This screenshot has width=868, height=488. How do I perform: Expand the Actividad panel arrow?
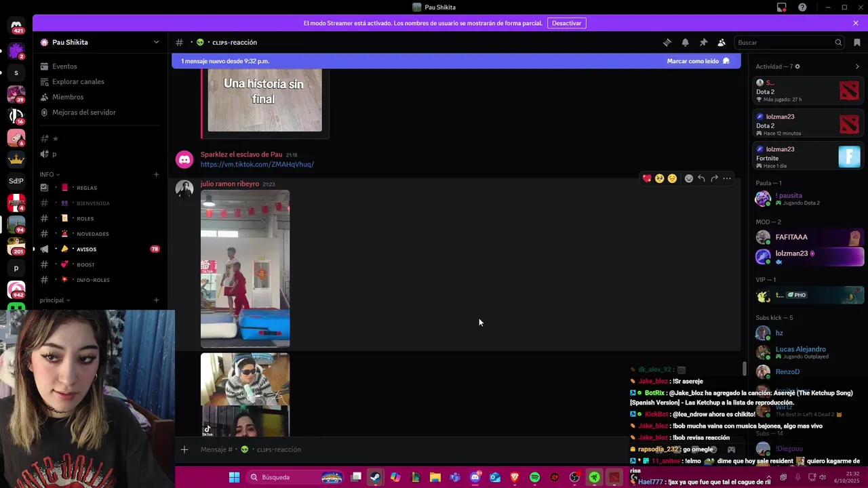click(x=857, y=66)
